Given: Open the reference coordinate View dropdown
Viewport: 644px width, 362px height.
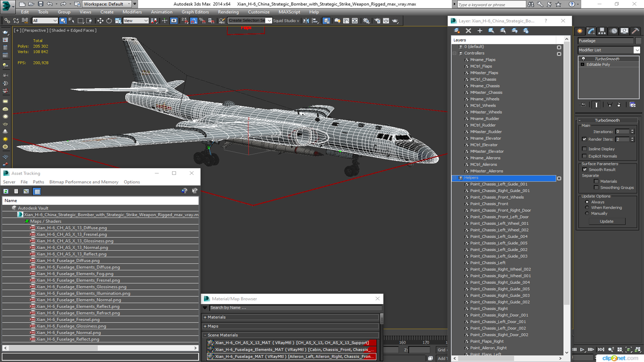Looking at the screenshot, I should [x=136, y=21].
